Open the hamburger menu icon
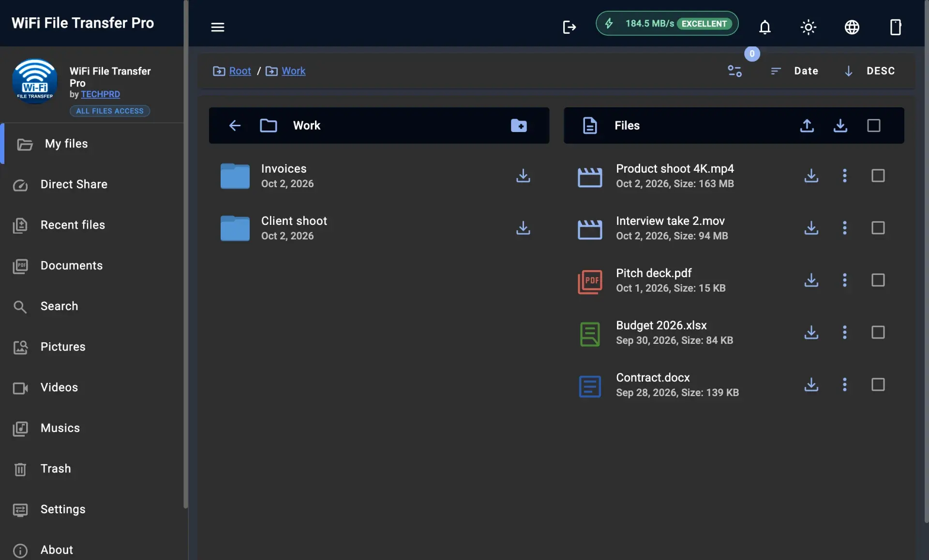The height and width of the screenshot is (560, 929). point(218,27)
